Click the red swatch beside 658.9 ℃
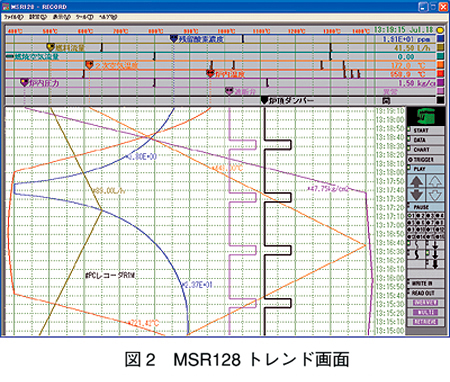 440,74
